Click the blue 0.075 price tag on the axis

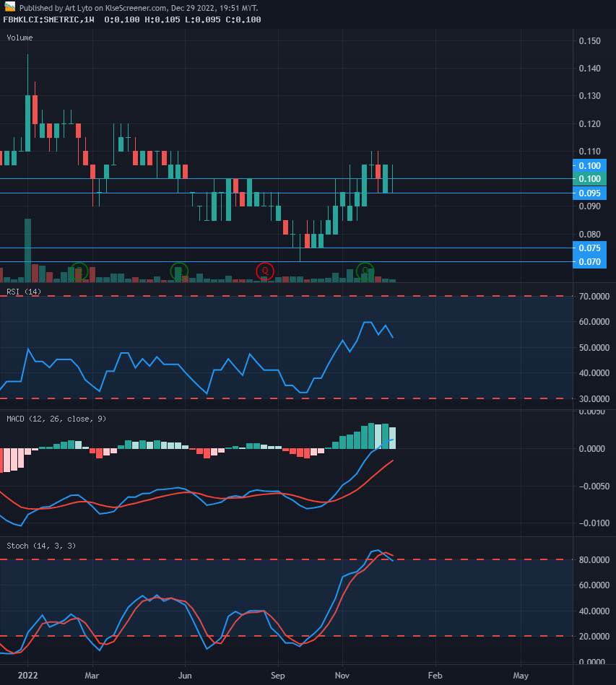[591, 248]
